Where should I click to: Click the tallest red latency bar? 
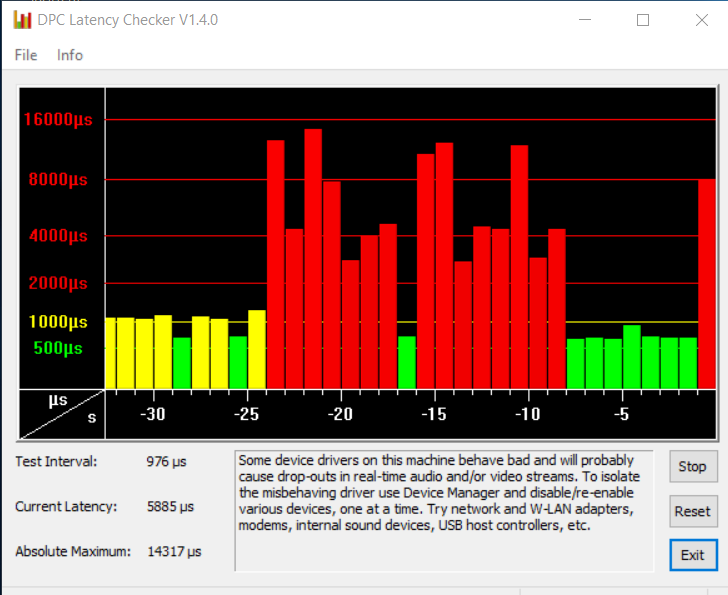pyautogui.click(x=313, y=259)
